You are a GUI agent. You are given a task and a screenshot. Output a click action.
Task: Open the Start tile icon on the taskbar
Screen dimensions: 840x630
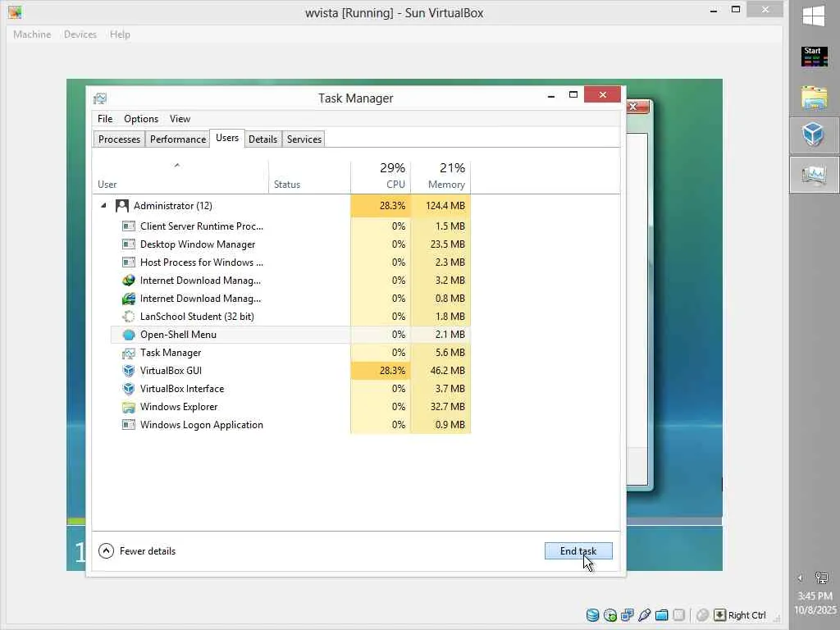point(815,57)
